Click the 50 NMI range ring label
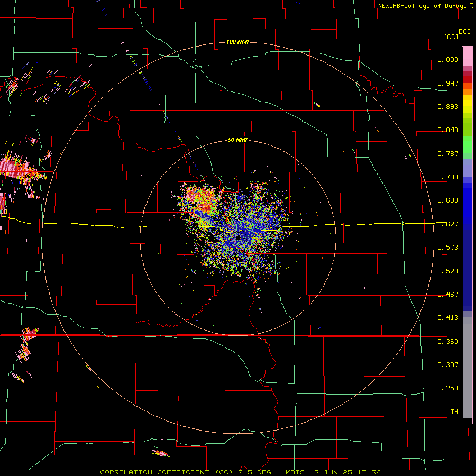 point(237,140)
